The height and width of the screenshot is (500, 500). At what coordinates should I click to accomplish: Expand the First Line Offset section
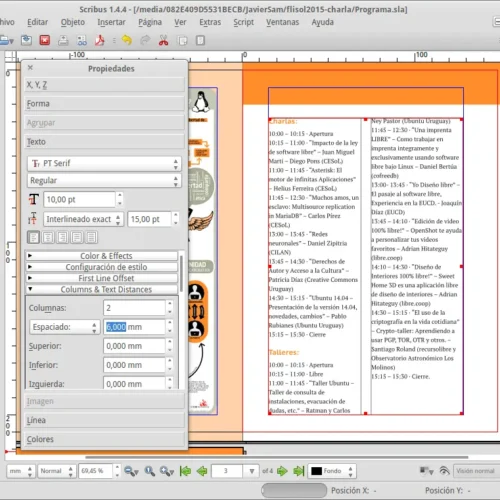pyautogui.click(x=102, y=278)
